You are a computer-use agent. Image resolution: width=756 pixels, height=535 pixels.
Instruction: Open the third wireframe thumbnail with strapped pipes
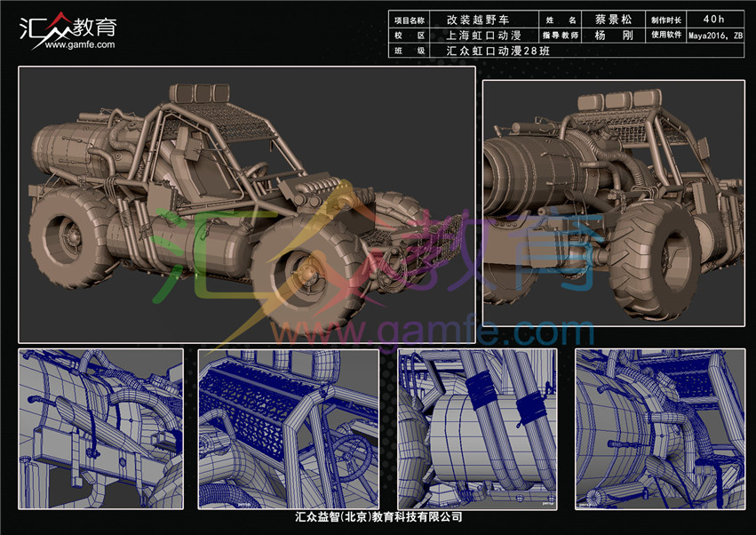point(477,428)
